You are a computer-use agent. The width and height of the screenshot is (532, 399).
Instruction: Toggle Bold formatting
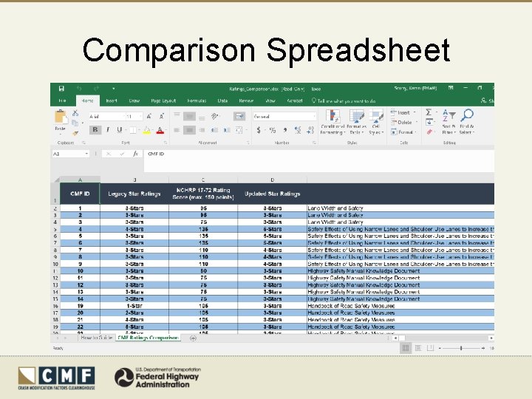tap(95, 129)
